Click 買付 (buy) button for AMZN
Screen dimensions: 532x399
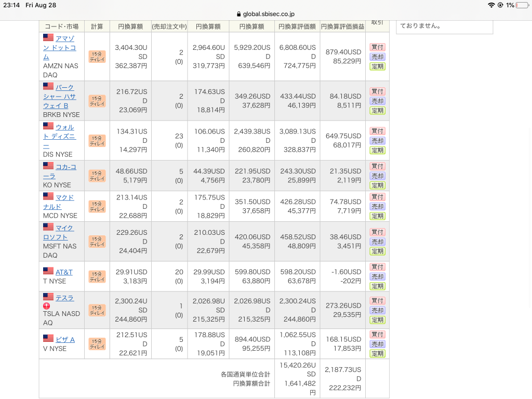377,47
